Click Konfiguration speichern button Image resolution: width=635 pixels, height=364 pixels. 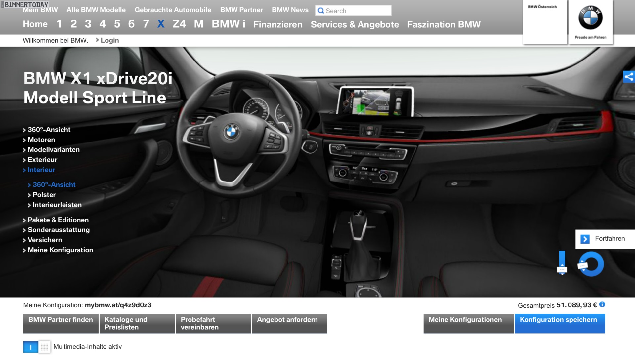560,323
